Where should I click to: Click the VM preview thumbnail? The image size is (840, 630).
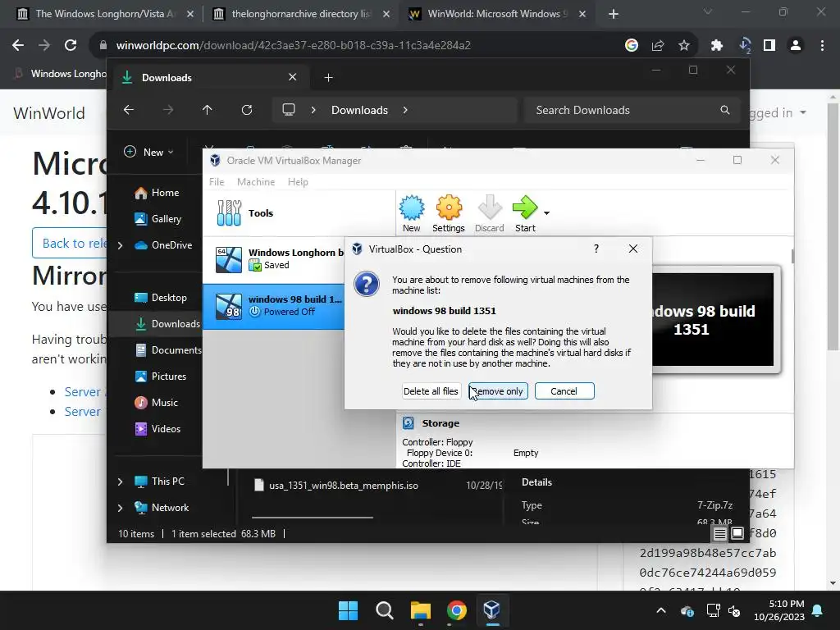point(713,320)
